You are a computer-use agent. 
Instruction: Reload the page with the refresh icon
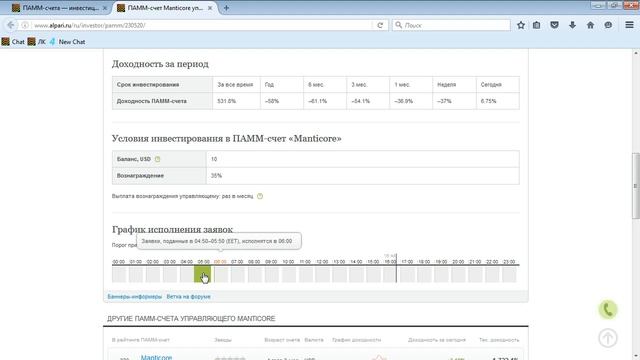pyautogui.click(x=380, y=25)
